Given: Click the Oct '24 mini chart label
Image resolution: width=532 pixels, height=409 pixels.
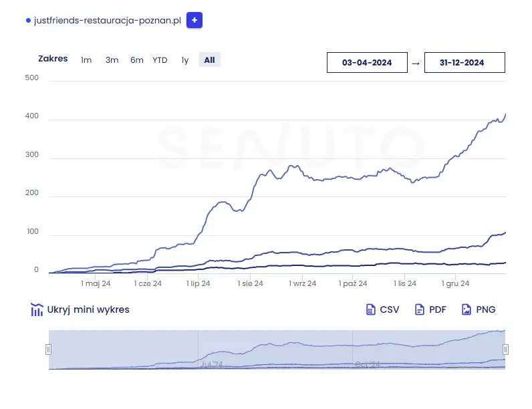Looking at the screenshot, I should tap(367, 364).
